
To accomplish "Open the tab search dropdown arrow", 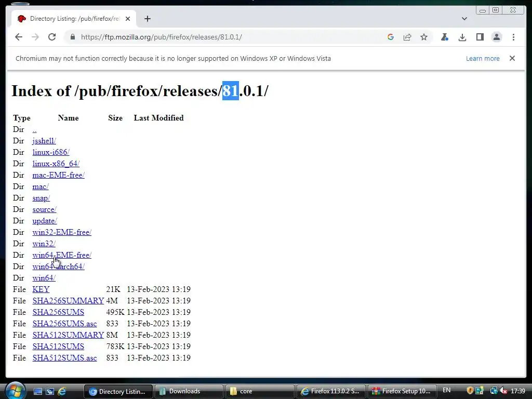I will [x=464, y=19].
